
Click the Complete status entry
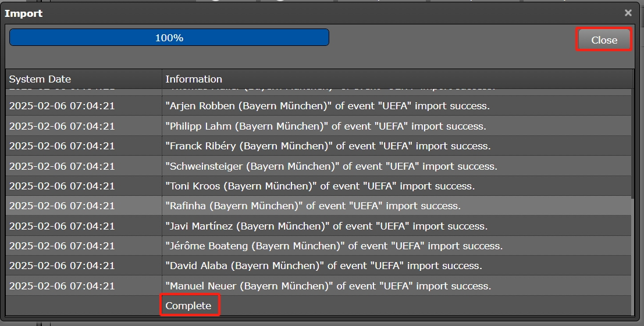(188, 306)
